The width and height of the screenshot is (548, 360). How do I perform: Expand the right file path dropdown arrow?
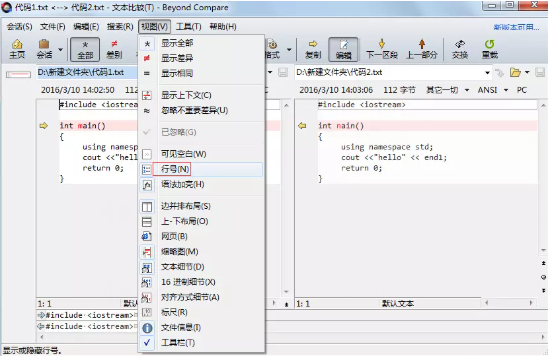point(487,73)
